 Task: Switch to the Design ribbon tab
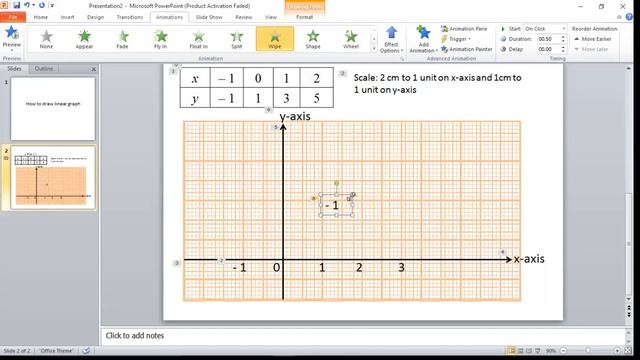96,17
